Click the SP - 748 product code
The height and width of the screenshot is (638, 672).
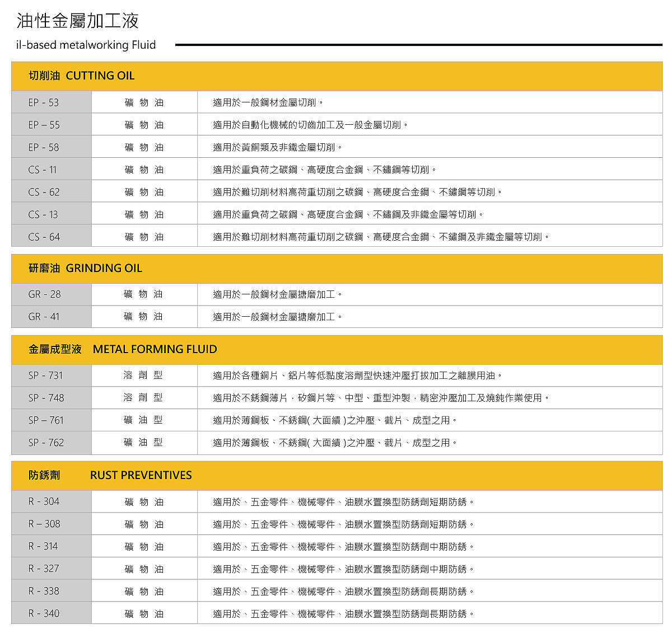click(x=46, y=397)
